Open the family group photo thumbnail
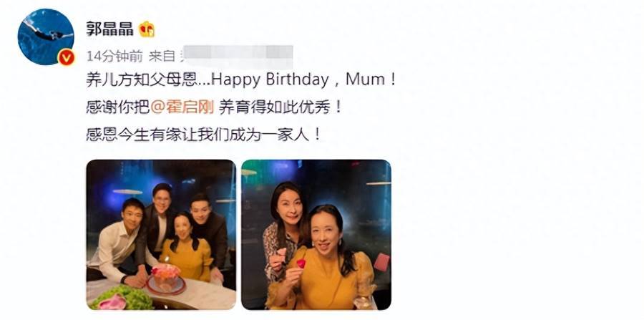Viewport: 644px width, 320px height. (161, 235)
